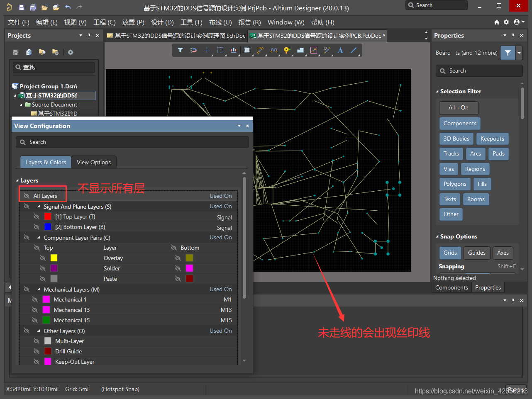Open dropdown arrow beside Properties filter button
The width and height of the screenshot is (532, 399).
519,53
